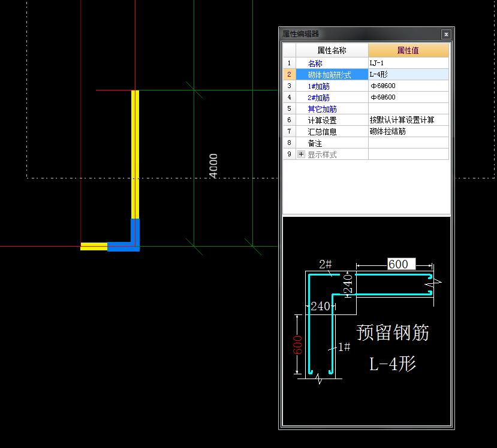
Task: Click the 属性名称 column header
Action: pyautogui.click(x=332, y=50)
